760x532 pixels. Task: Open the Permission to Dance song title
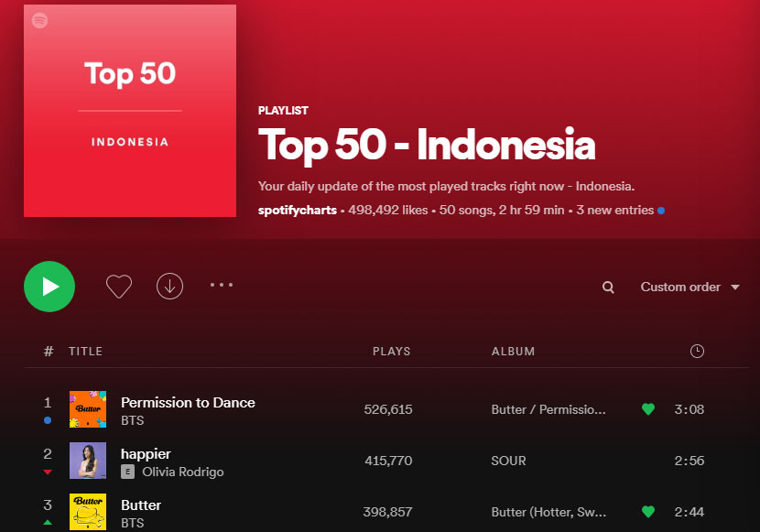point(188,403)
